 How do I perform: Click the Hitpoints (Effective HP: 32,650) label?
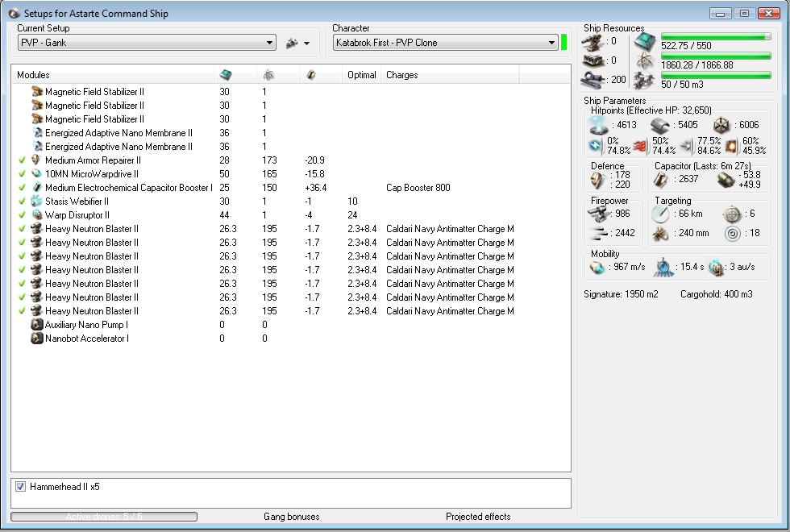(x=651, y=110)
